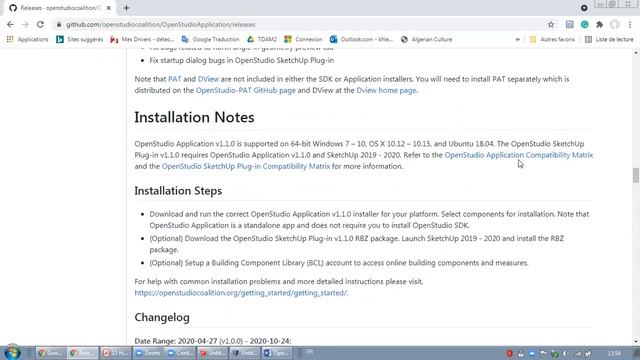
Task: Open the OpenStudio-PAT GitHub page link
Action: click(x=246, y=90)
